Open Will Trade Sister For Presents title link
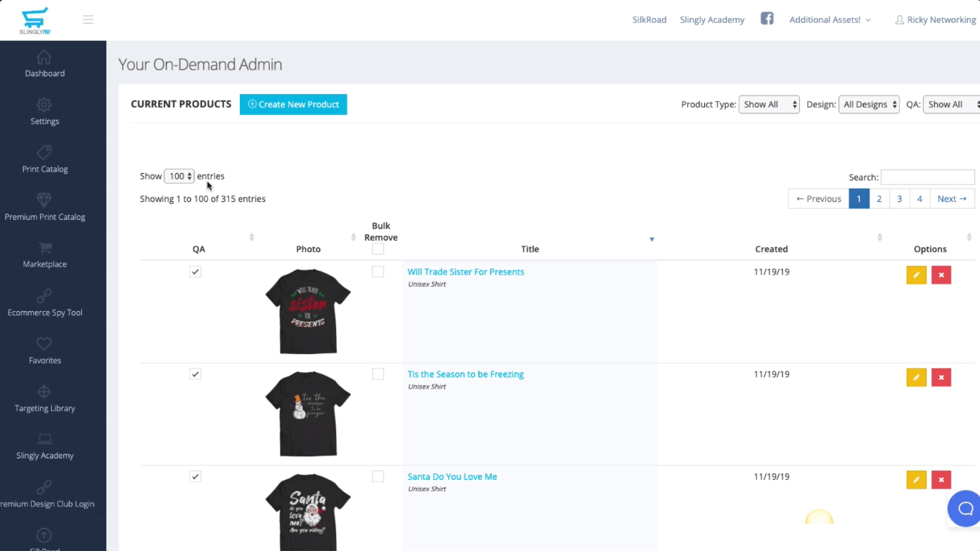Viewport: 980px width, 551px height. 466,272
